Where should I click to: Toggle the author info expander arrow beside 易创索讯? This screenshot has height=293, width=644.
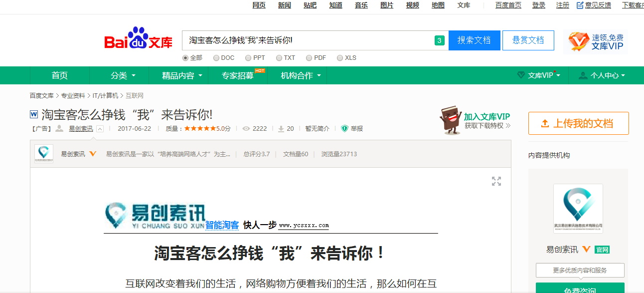(x=100, y=129)
